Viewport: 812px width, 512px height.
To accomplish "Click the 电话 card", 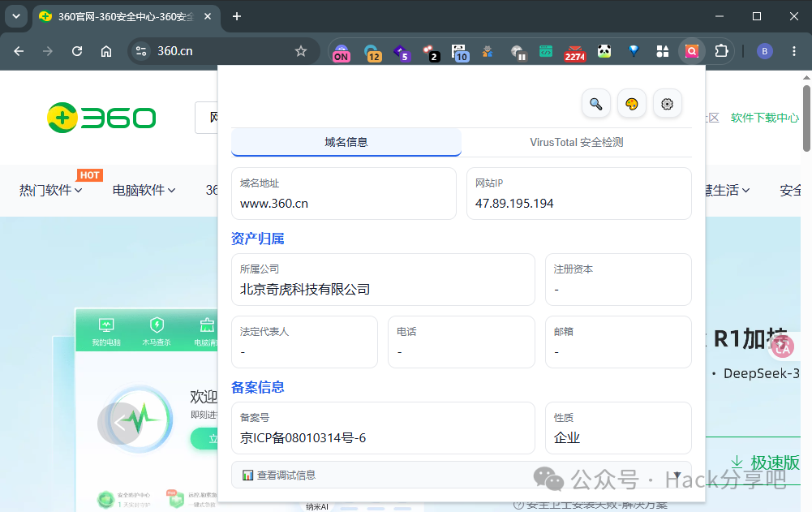I will click(x=462, y=342).
